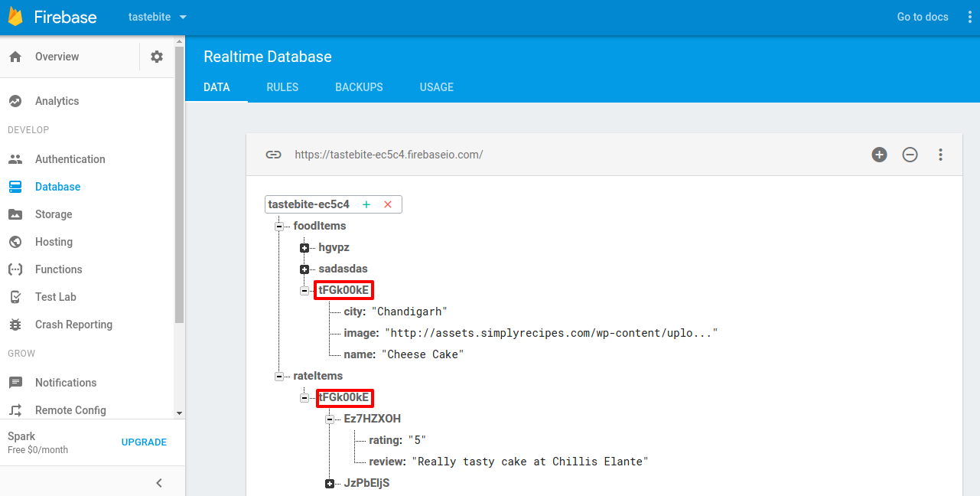Click the name value "Cheese Cake"
The image size is (980, 496).
click(422, 354)
